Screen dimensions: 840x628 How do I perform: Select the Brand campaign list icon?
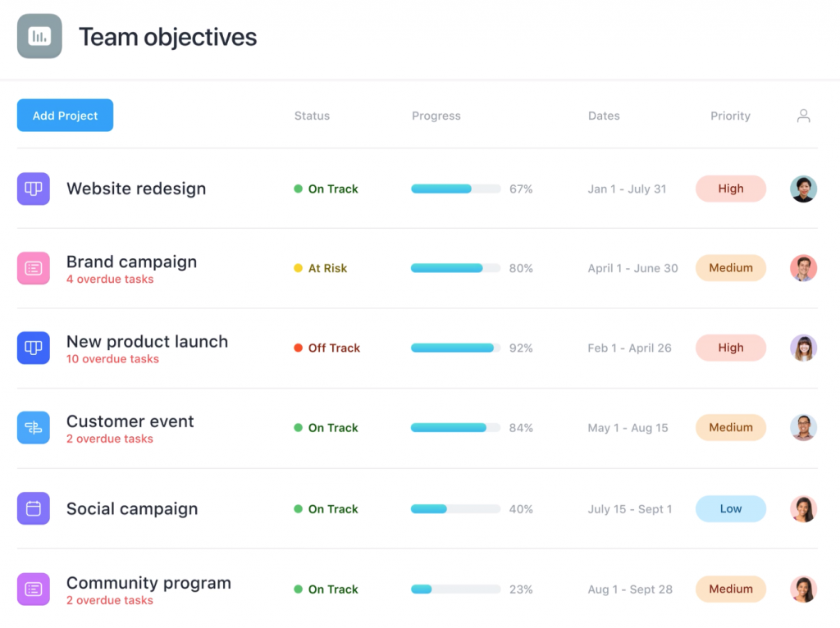tap(34, 268)
